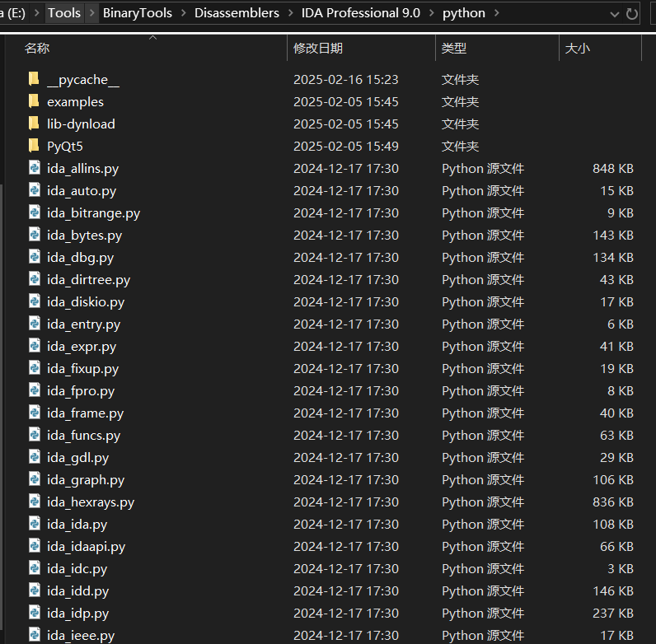Image resolution: width=656 pixels, height=644 pixels.
Task: Click the Python file icon of ida_dbg.py
Action: pyautogui.click(x=35, y=256)
